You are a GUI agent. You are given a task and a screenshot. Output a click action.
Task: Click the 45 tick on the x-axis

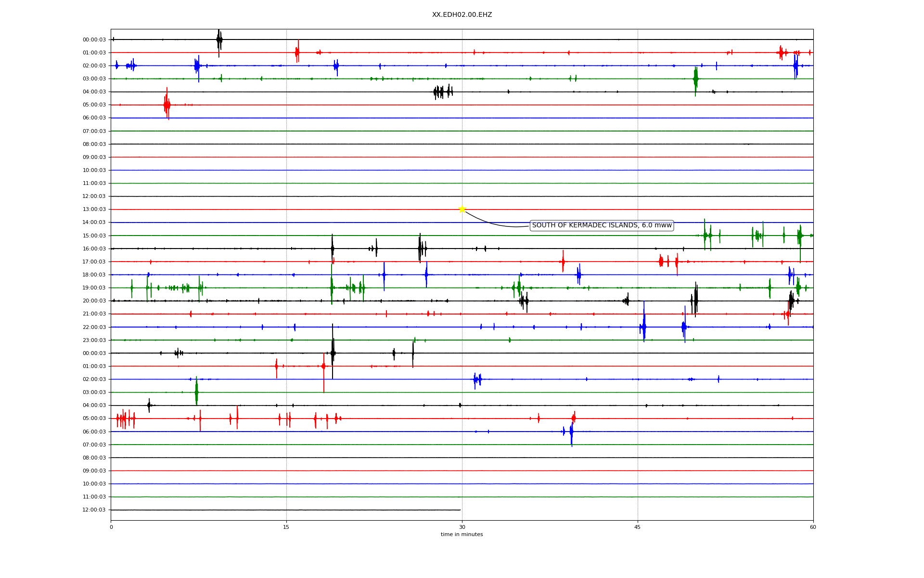point(638,527)
